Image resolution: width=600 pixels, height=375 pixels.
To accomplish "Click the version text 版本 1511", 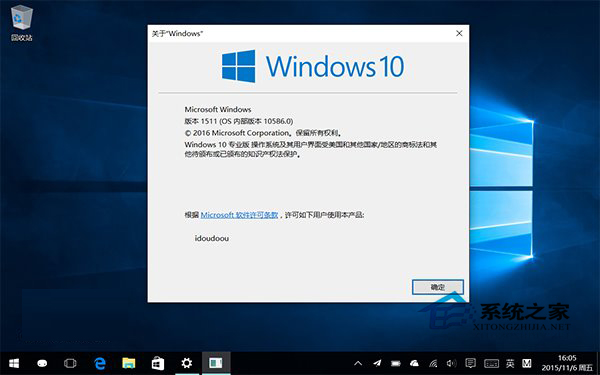I will [x=239, y=121].
